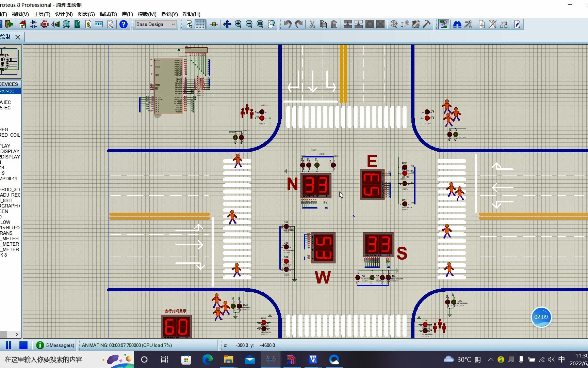This screenshot has height=368, width=588.
Task: Click the Zoom In magnifier
Action: pyautogui.click(x=238, y=24)
